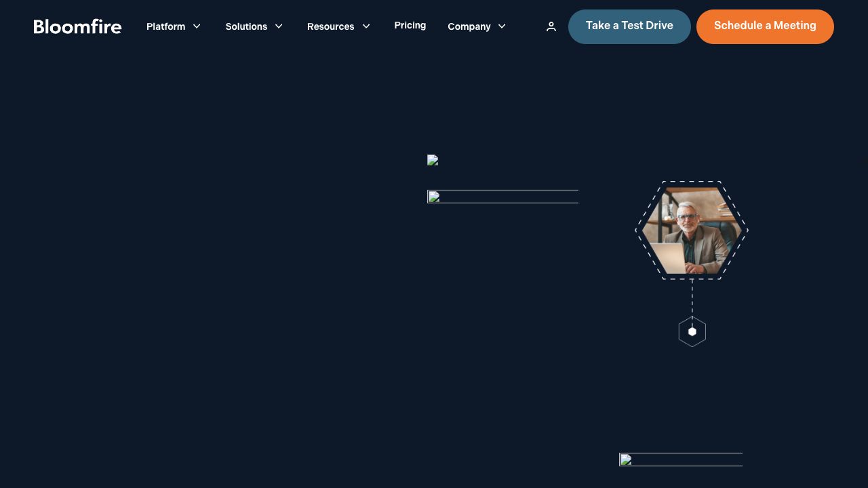Select the Company menu label
Image resolution: width=868 pixels, height=488 pixels.
click(x=469, y=26)
